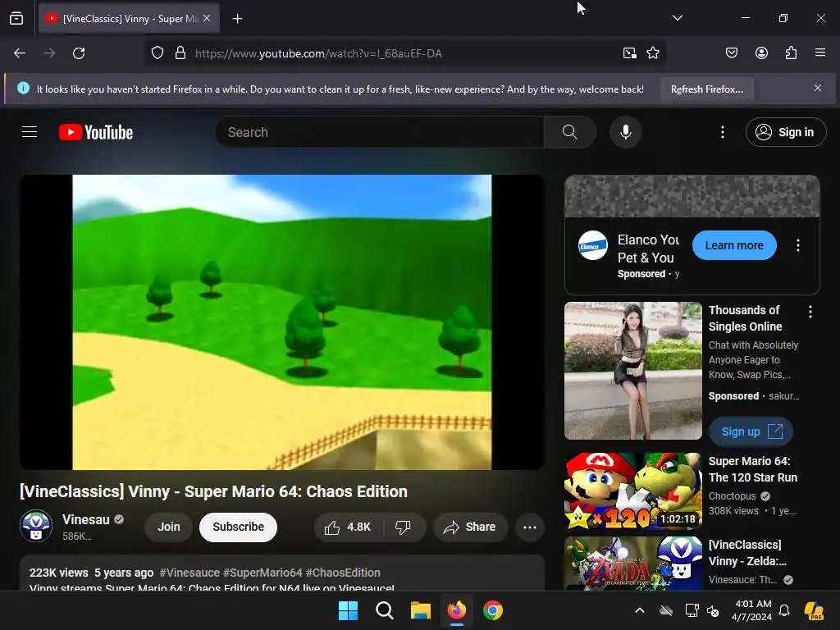840x630 pixels.
Task: Open Super Mario 64: The 120 Star Run title
Action: click(x=753, y=469)
